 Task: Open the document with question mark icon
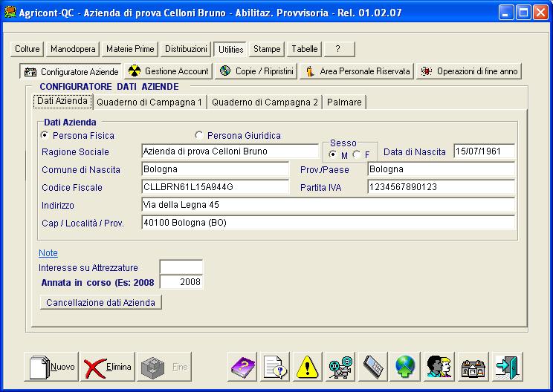[274, 367]
